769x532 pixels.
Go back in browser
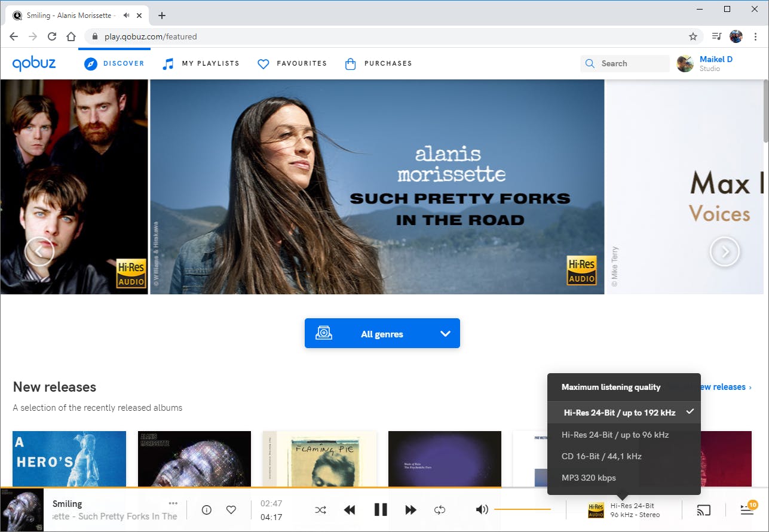pyautogui.click(x=14, y=36)
